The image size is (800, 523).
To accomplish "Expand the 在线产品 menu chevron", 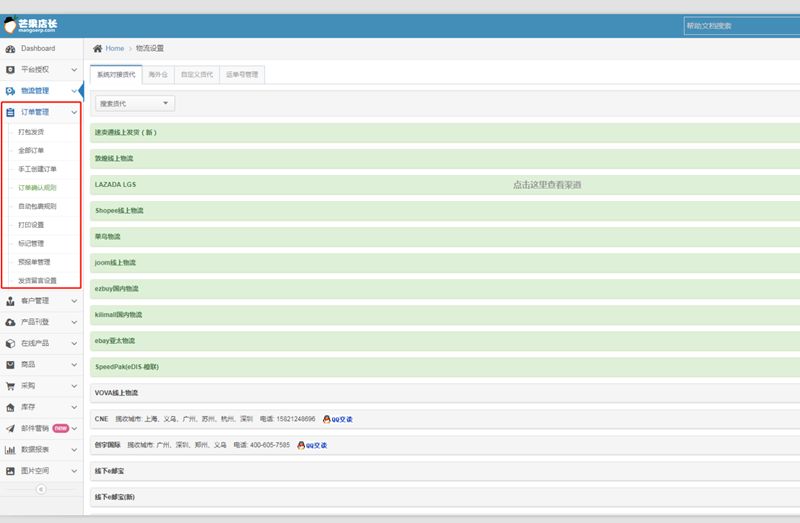I will click(74, 343).
